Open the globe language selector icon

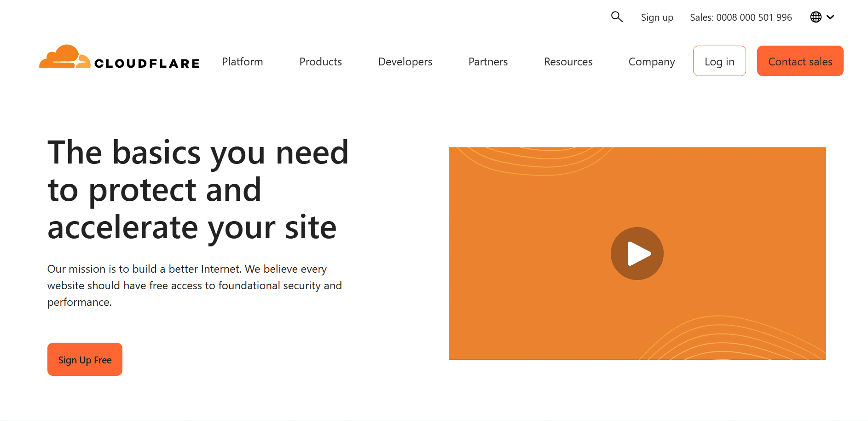[816, 17]
